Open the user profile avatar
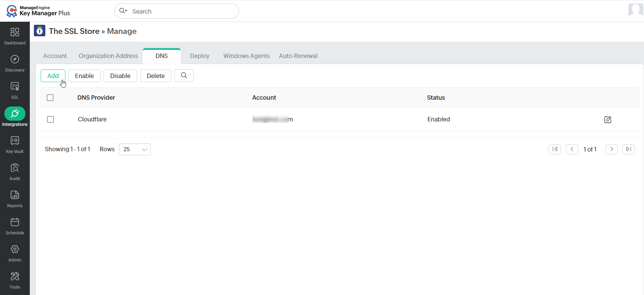Image resolution: width=644 pixels, height=295 pixels. [x=636, y=10]
